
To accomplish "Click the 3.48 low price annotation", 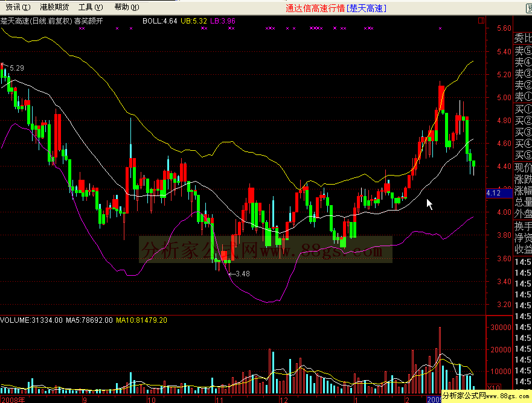I will (243, 274).
